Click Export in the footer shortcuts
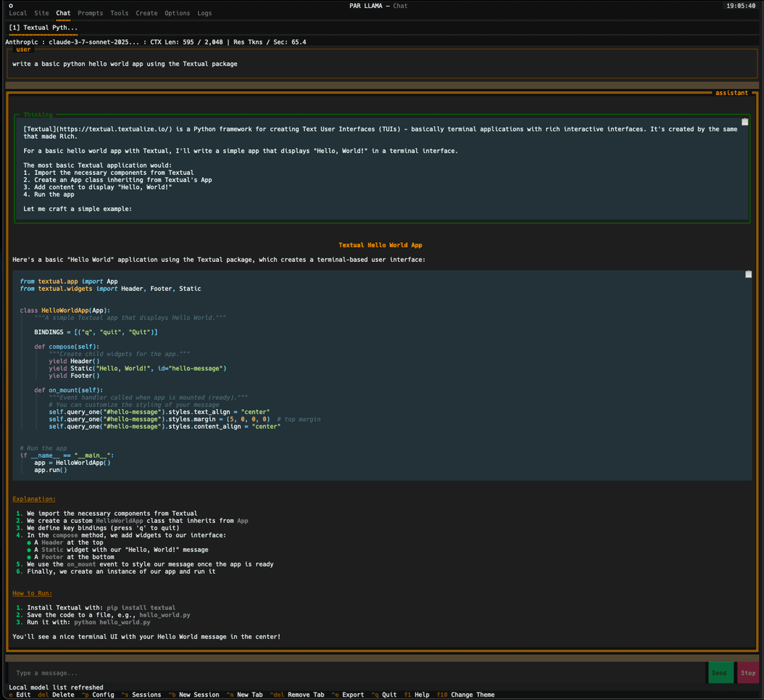 [353, 694]
